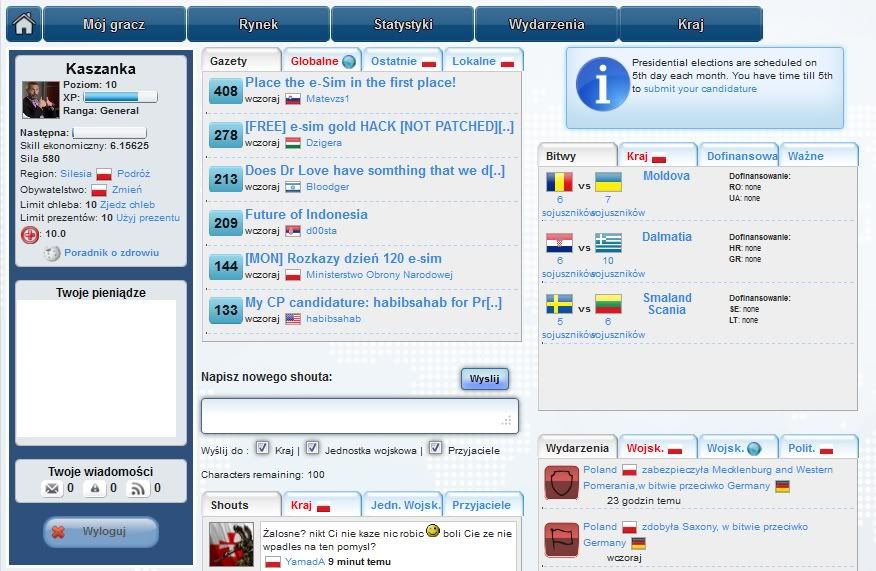Screen dimensions: 876x571
Task: Click the padlock alerts icon
Action: (x=95, y=489)
